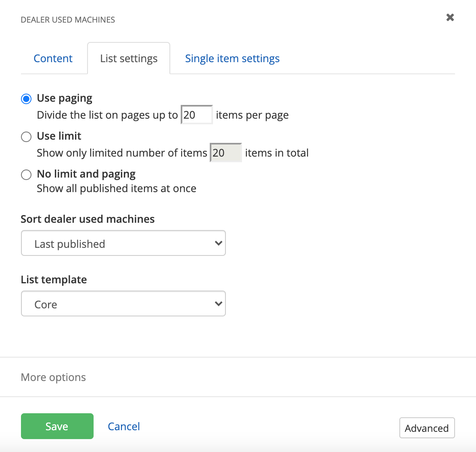This screenshot has width=476, height=452.
Task: Switch to the Content tab
Action: tap(53, 59)
